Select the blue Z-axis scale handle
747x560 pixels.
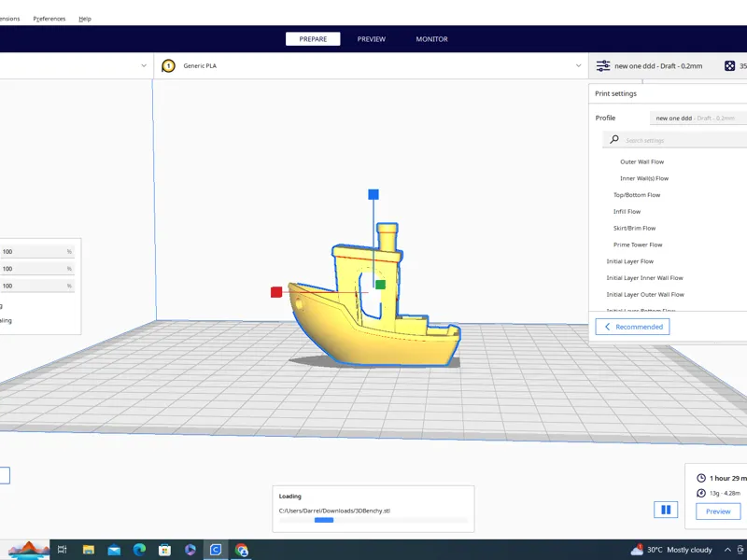coord(373,194)
